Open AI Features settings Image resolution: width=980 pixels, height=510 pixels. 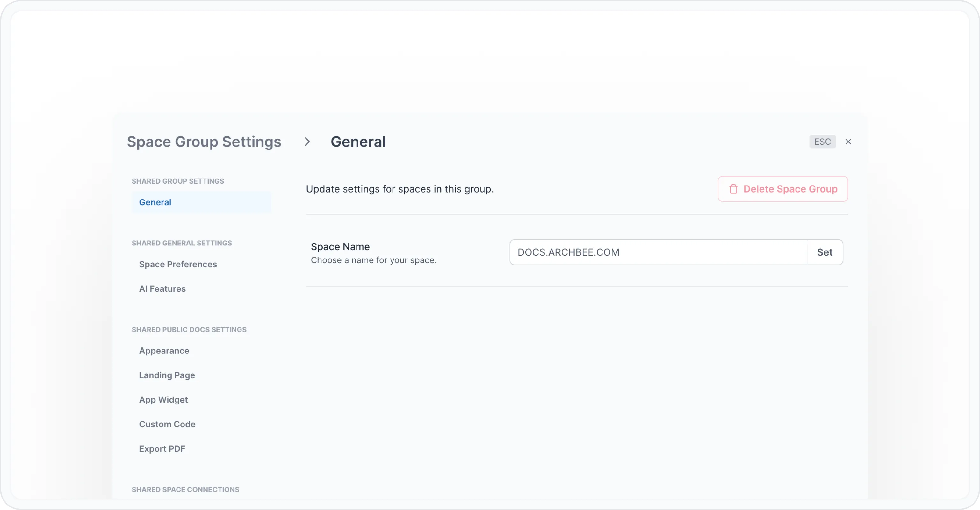click(x=162, y=288)
